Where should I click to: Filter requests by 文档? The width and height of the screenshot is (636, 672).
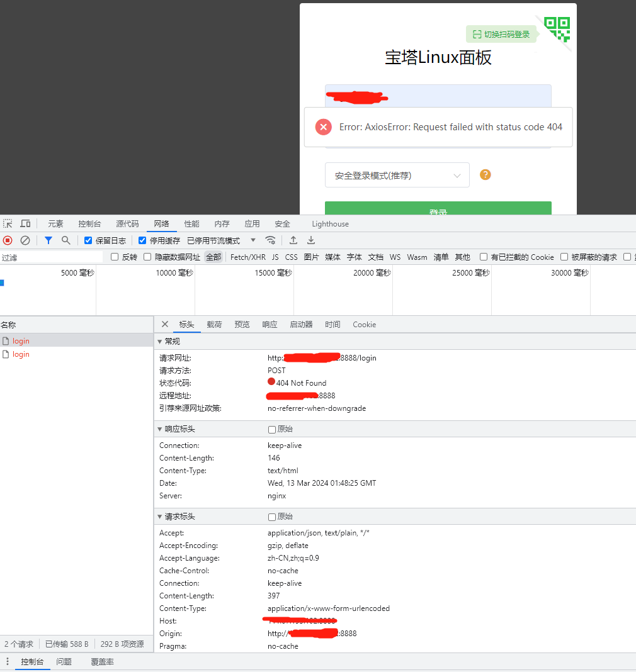click(x=376, y=257)
